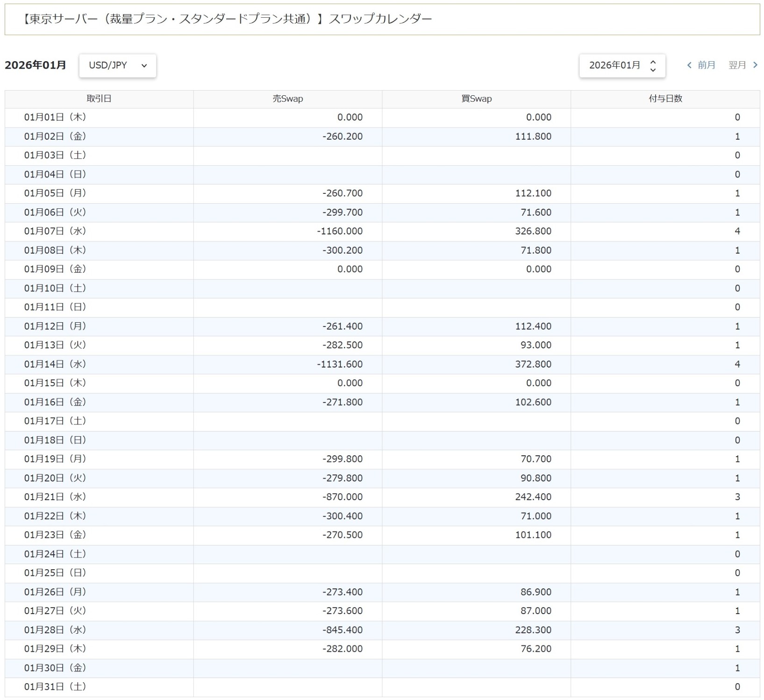764x700 pixels.
Task: Click the sell swap value -270.500
Action: (343, 535)
